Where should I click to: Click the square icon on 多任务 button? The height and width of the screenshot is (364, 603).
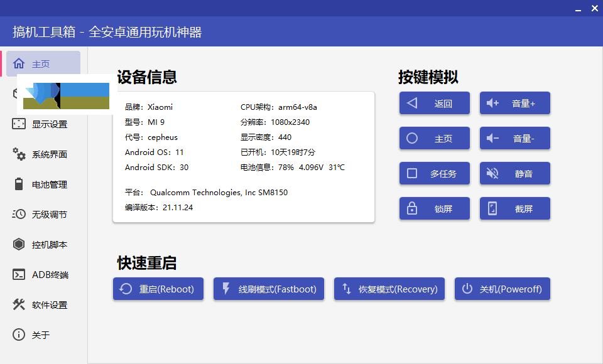[x=412, y=173]
